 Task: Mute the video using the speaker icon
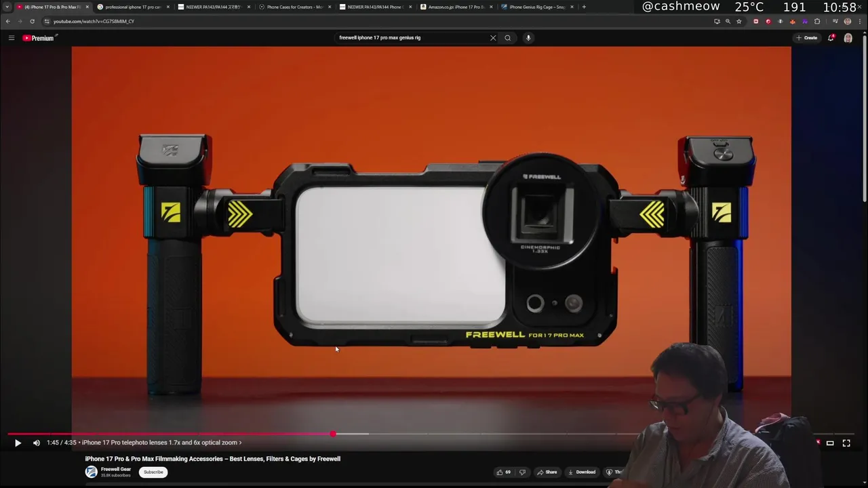[37, 443]
